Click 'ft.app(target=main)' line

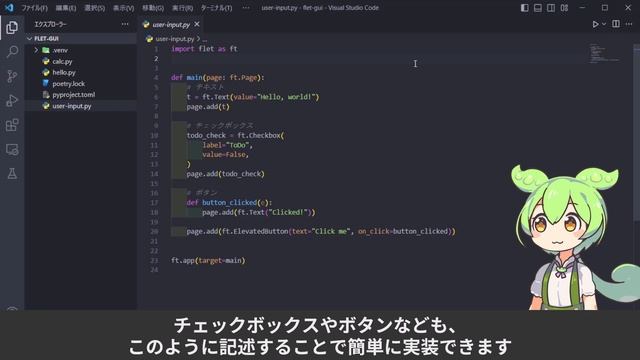point(208,260)
